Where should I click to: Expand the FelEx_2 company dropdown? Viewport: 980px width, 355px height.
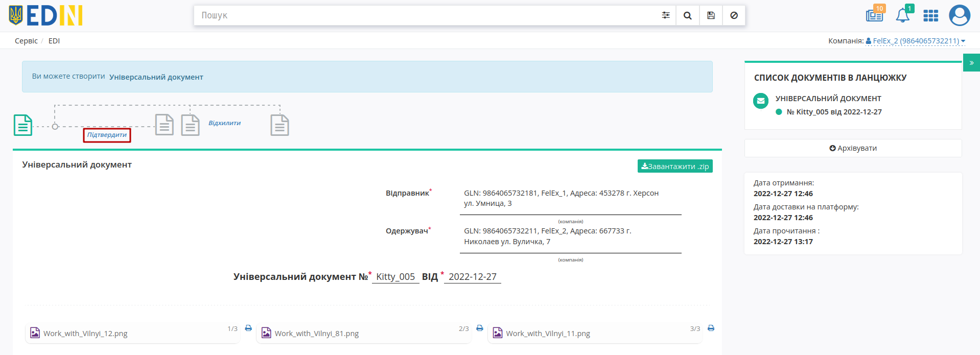click(x=915, y=41)
